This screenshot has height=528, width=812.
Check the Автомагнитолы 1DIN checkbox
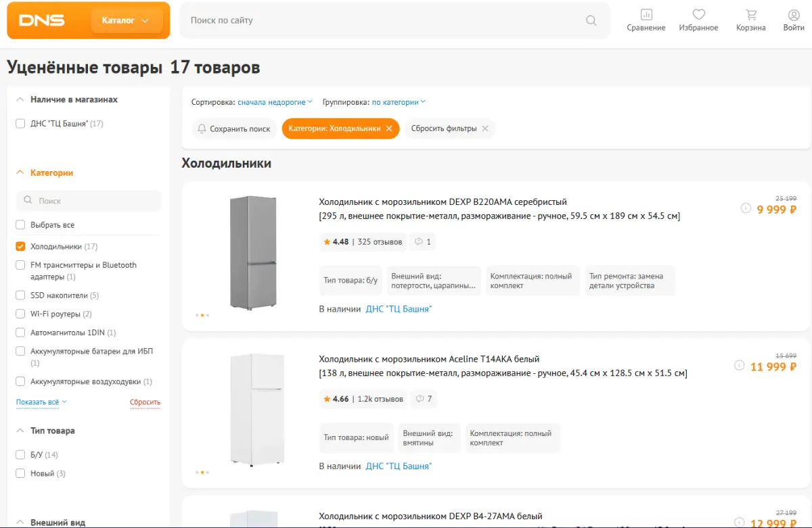[x=20, y=333]
